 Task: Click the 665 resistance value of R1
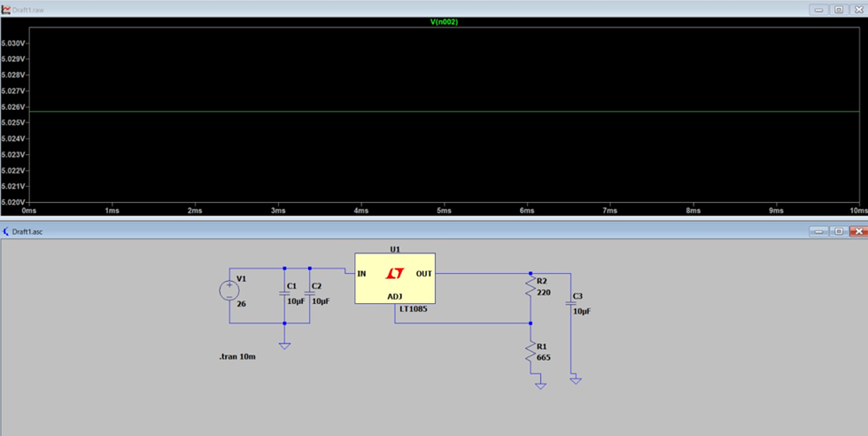point(542,357)
